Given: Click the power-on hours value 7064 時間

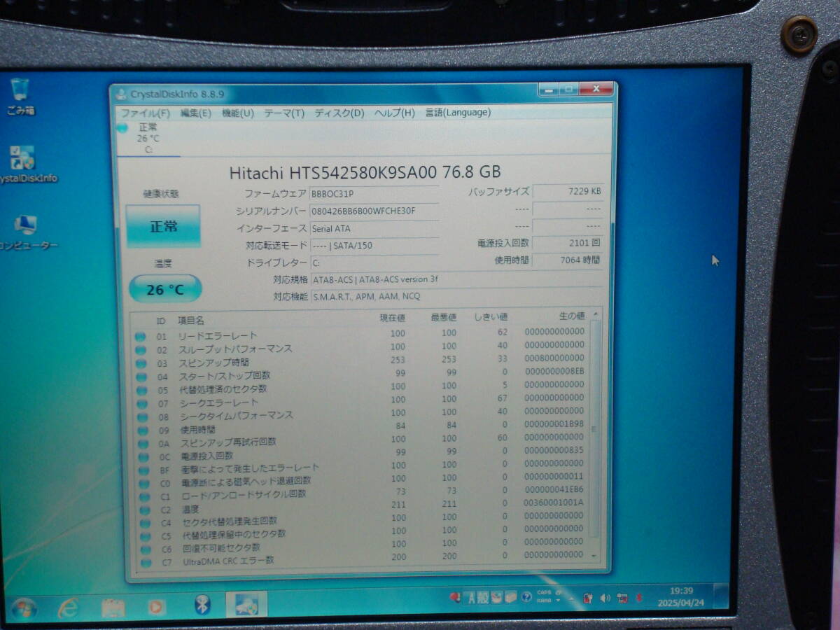Looking at the screenshot, I should (567, 260).
